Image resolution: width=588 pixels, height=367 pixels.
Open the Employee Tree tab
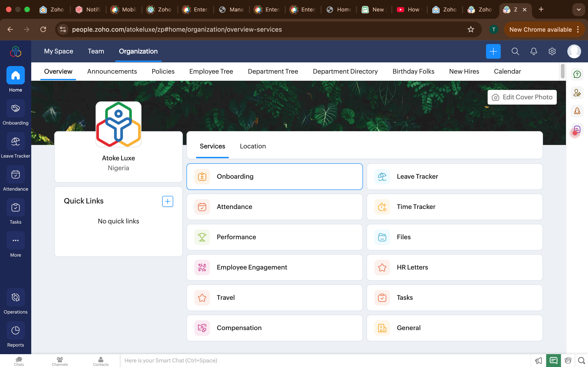[211, 71]
